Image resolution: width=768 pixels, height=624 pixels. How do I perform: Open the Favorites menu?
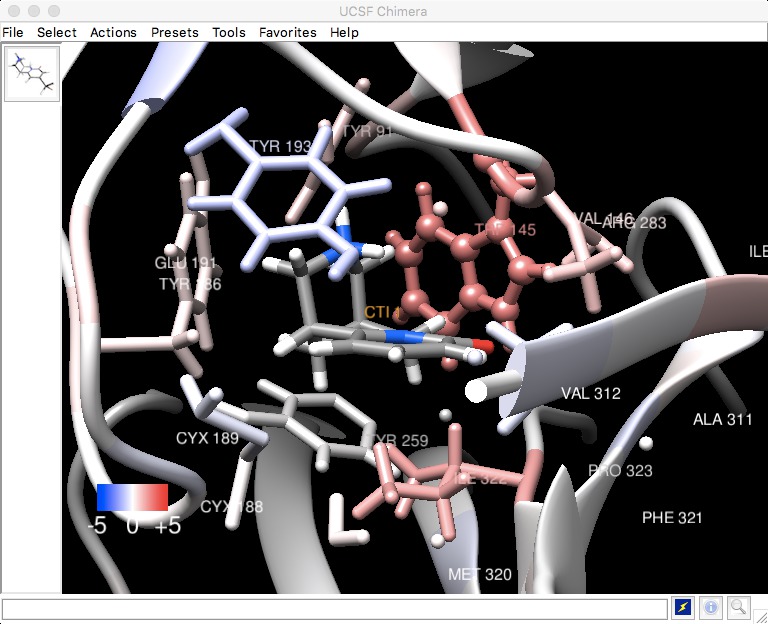click(288, 32)
